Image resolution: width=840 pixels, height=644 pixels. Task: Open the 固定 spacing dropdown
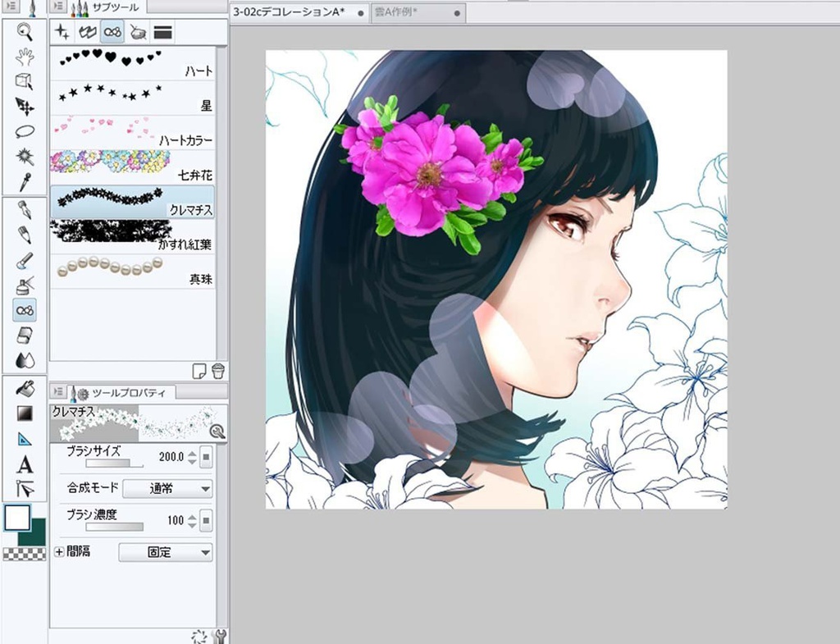(x=164, y=553)
